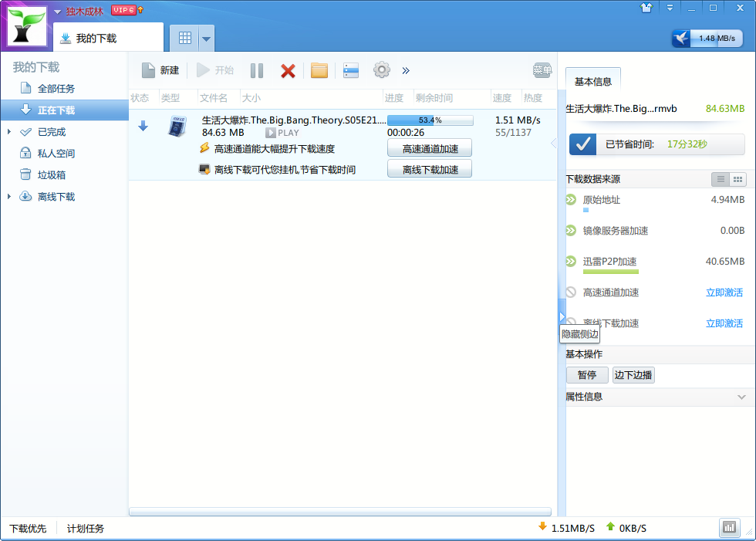Sort by the 大小 column header
The height and width of the screenshot is (541, 756).
coord(251,98)
